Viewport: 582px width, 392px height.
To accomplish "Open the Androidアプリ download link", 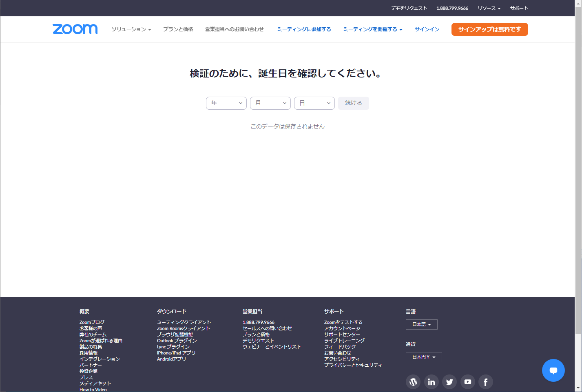I will pos(171,359).
